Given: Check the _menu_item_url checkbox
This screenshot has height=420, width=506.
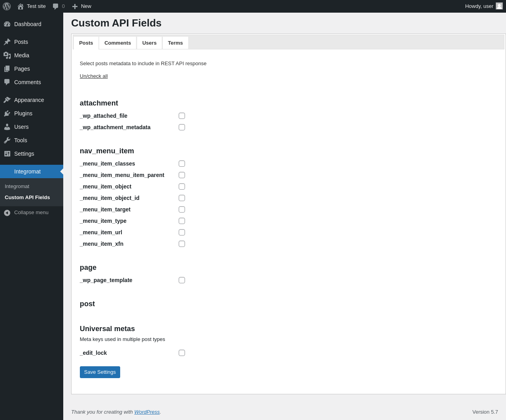Looking at the screenshot, I should pyautogui.click(x=182, y=232).
